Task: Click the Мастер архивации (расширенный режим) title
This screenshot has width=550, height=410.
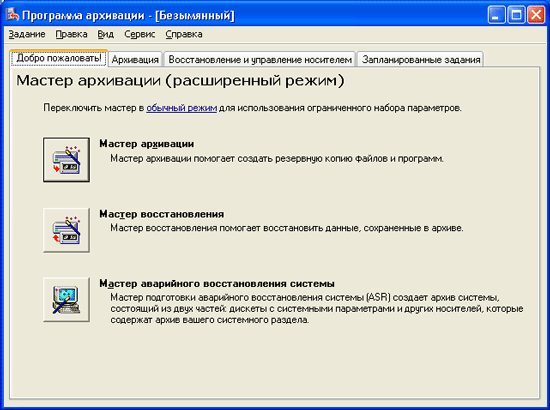Action: 180,81
